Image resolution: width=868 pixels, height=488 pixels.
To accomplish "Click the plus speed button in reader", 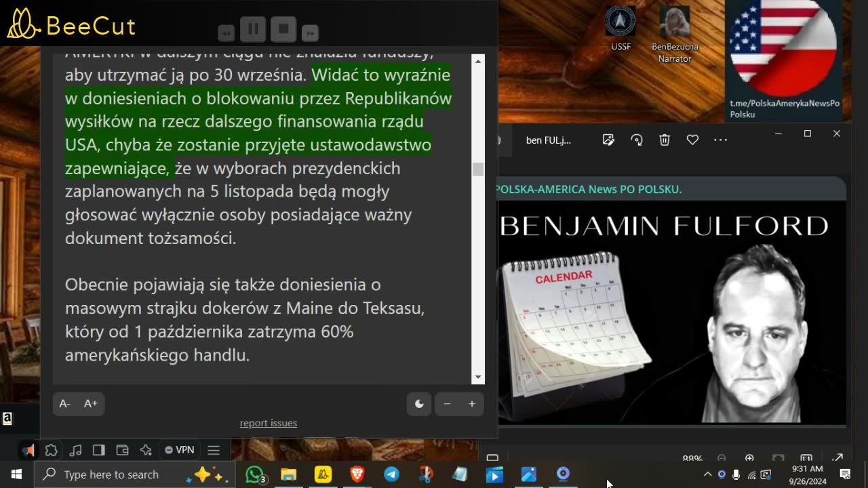I will click(472, 404).
